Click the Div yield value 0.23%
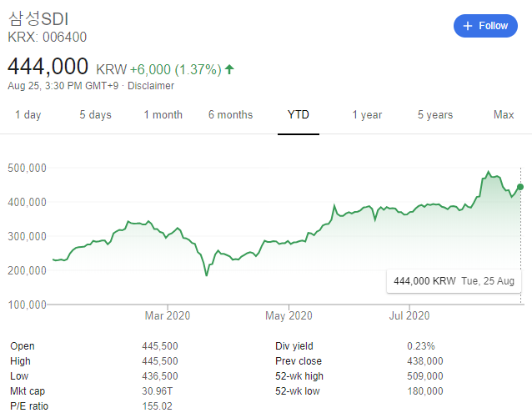Screen dimensions: 532x418 (421, 346)
